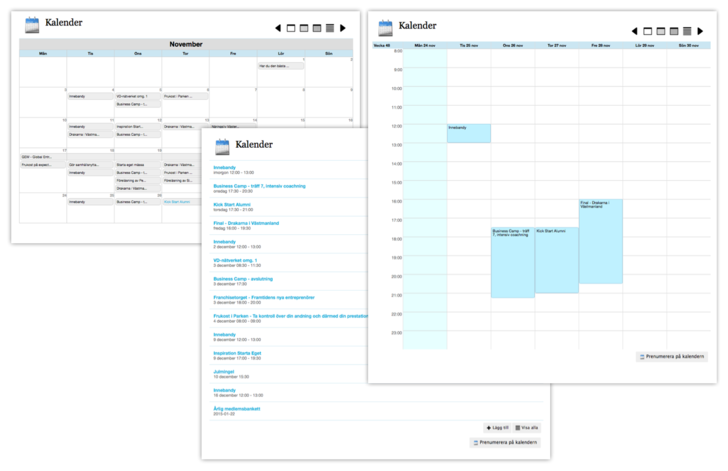
Task: Open 'Final - Drakarna' event block in week view
Action: (x=600, y=240)
